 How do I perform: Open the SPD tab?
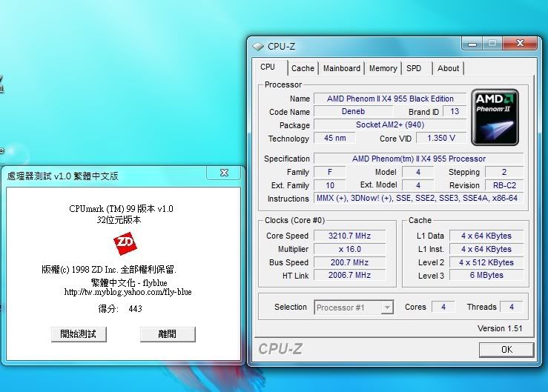pyautogui.click(x=414, y=68)
